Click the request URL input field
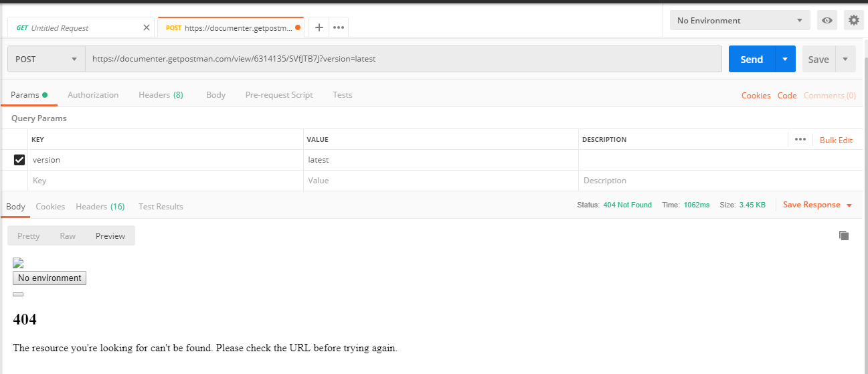The width and height of the screenshot is (868, 374). coord(404,59)
